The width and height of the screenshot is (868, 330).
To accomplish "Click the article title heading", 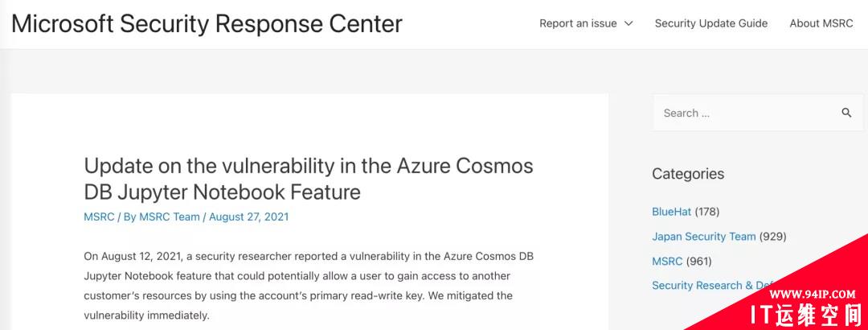I will pyautogui.click(x=309, y=179).
